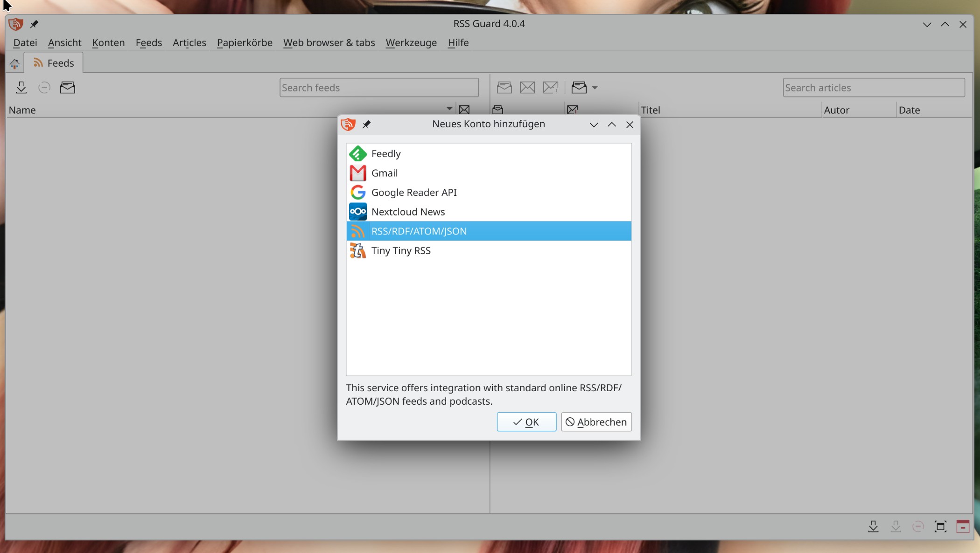Click the orange RSS feed icon in list

(x=358, y=231)
